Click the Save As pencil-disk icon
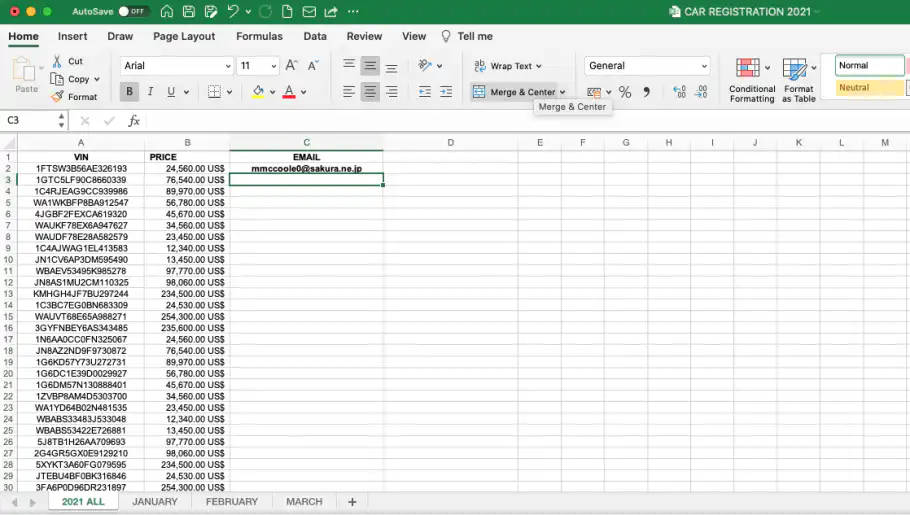The width and height of the screenshot is (910, 515). 211,11
